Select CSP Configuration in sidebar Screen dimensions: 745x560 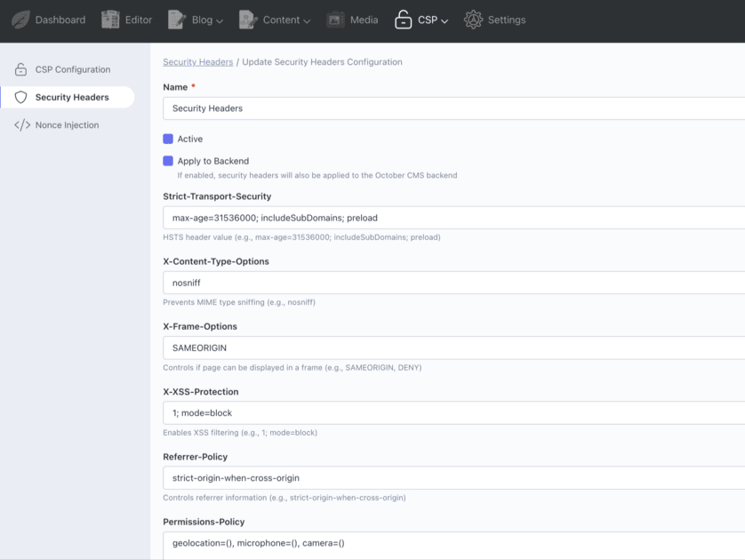[x=73, y=69]
